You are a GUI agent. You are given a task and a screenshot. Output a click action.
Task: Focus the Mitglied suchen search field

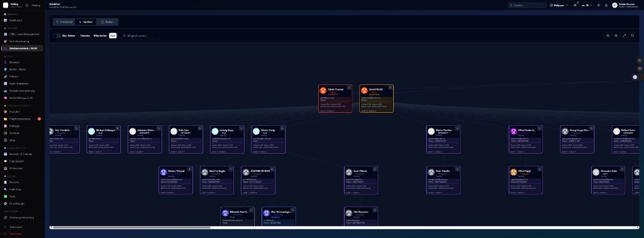(x=140, y=36)
